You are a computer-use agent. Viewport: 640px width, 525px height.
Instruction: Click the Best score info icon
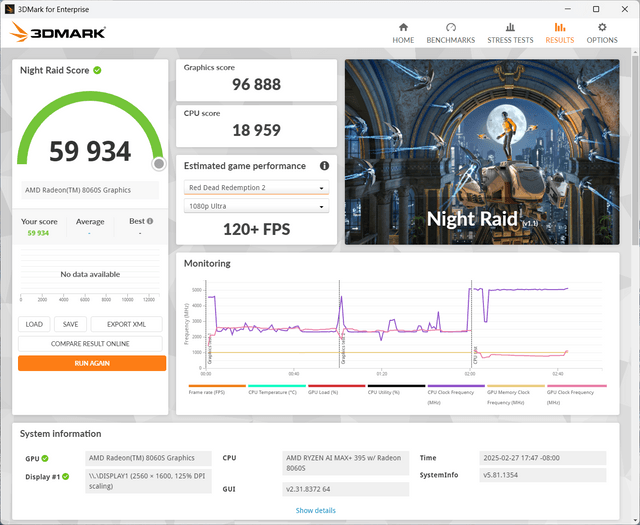coord(150,221)
